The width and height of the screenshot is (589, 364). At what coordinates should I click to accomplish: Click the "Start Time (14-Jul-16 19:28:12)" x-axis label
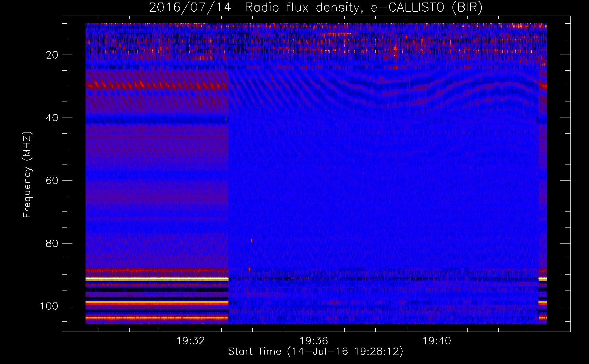tap(316, 352)
